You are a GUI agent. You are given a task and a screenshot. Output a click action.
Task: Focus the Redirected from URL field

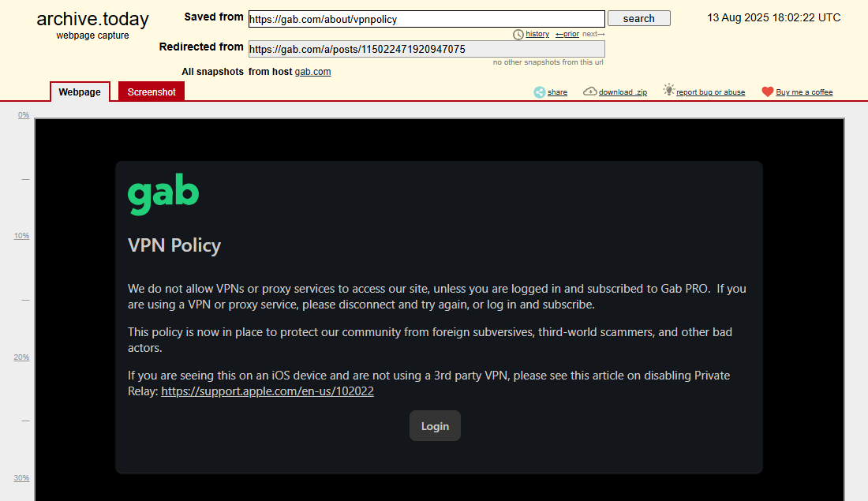(426, 49)
